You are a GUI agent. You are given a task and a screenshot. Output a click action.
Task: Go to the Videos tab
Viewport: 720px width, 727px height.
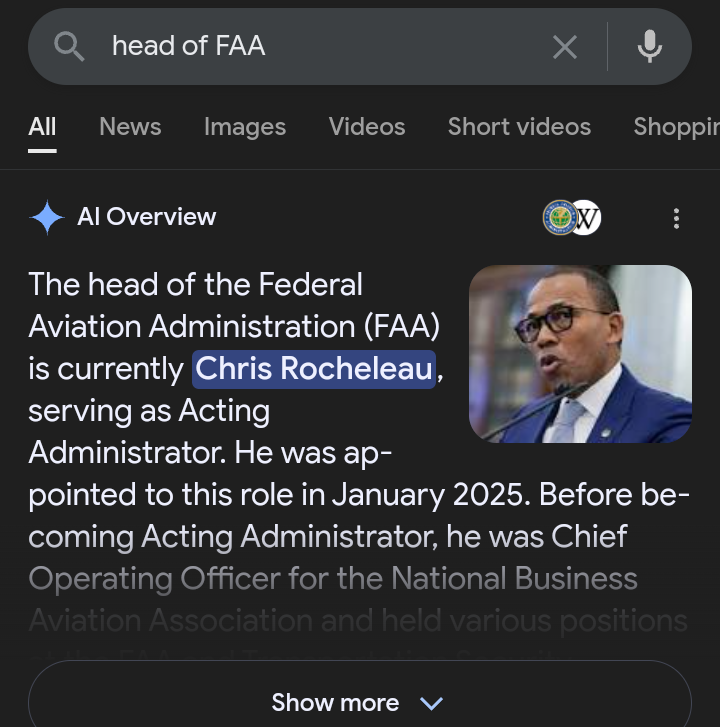click(367, 127)
